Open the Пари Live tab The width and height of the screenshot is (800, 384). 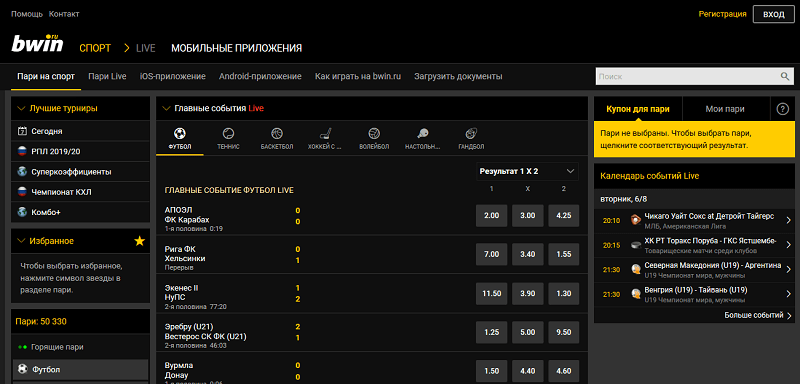point(107,76)
